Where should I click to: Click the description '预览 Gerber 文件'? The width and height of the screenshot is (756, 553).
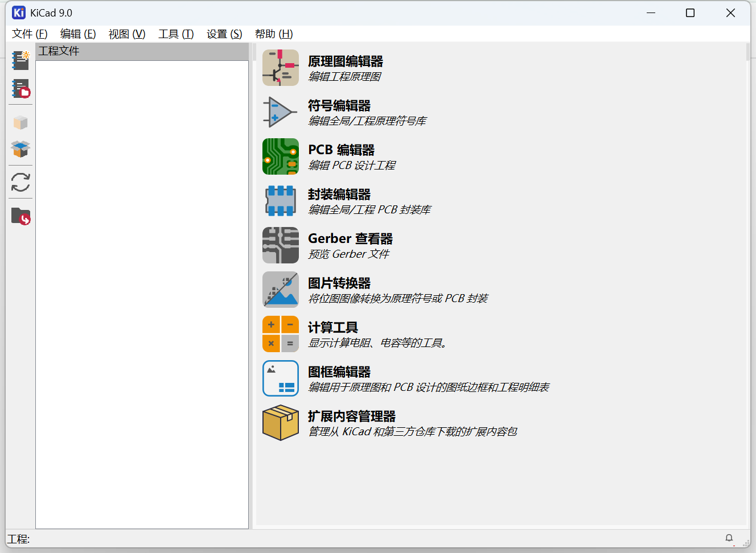348,254
